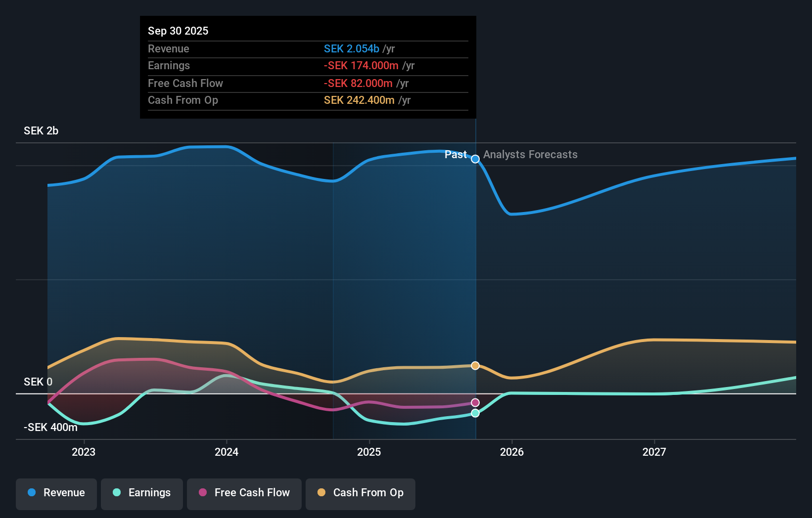Click the teal Earnings legend dot
The width and height of the screenshot is (812, 518).
(117, 493)
